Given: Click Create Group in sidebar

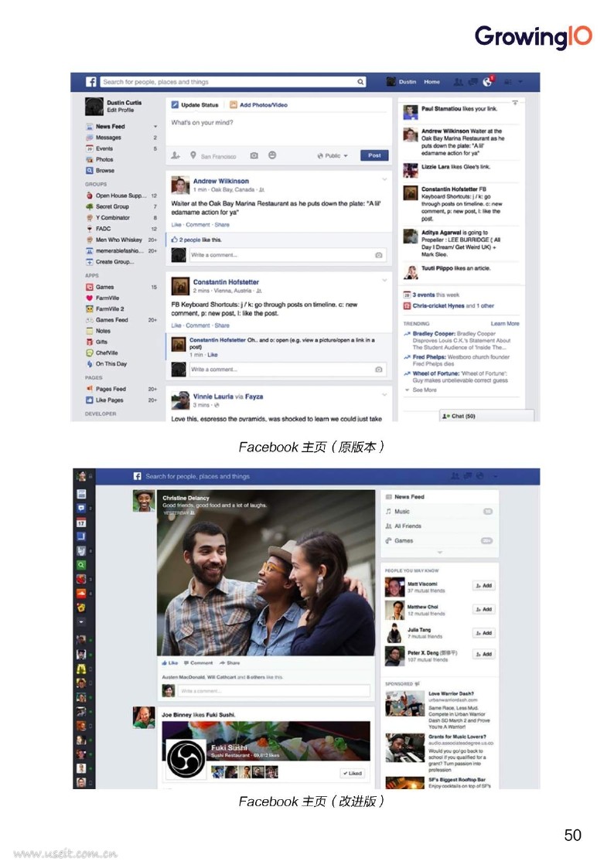Looking at the screenshot, I should tap(114, 262).
